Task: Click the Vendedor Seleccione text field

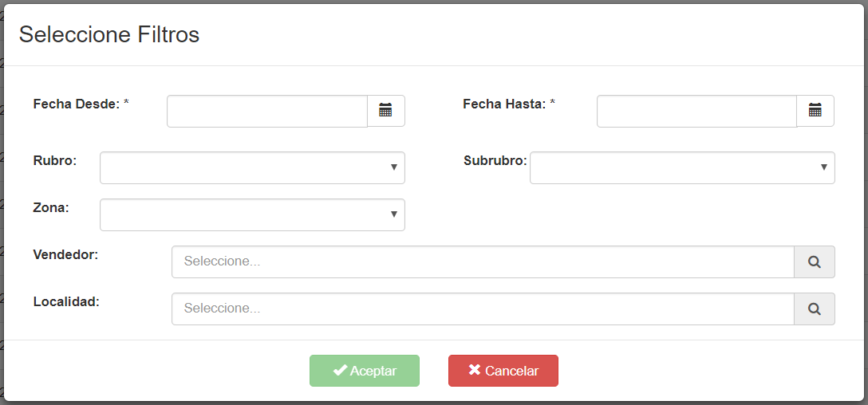Action: coord(483,261)
